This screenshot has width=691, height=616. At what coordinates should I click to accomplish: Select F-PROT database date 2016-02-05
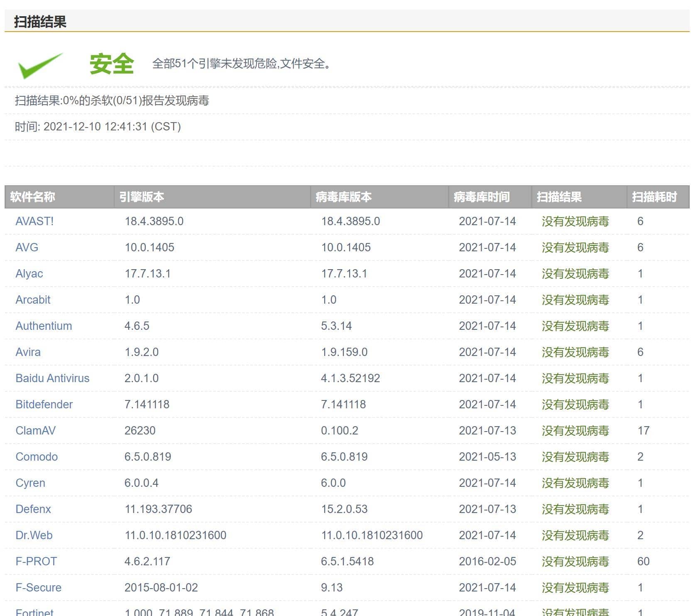click(488, 561)
